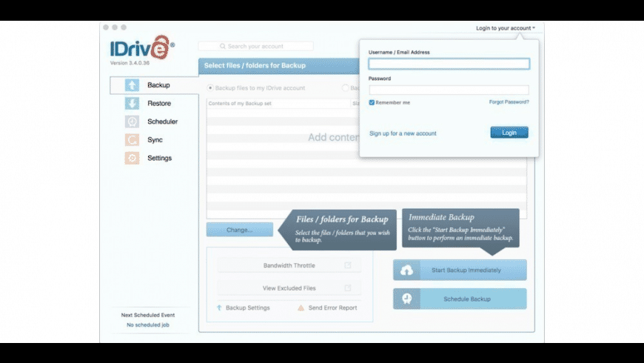Click the Send Error Report warning icon
This screenshot has height=363, width=644.
click(301, 307)
